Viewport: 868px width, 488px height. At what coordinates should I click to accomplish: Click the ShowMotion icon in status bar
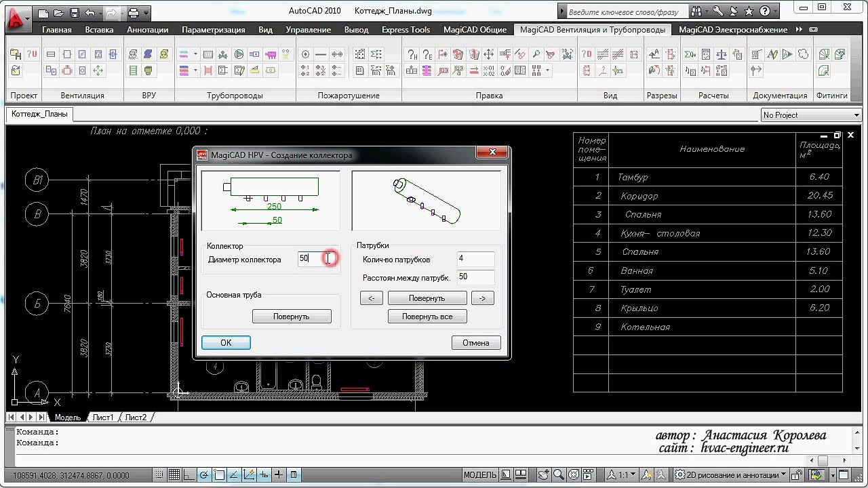[589, 475]
